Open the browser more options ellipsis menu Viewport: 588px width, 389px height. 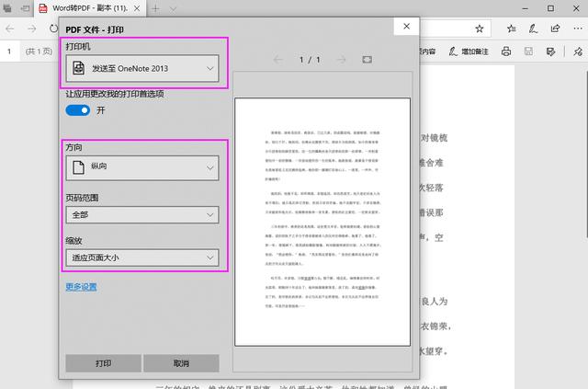tap(578, 29)
